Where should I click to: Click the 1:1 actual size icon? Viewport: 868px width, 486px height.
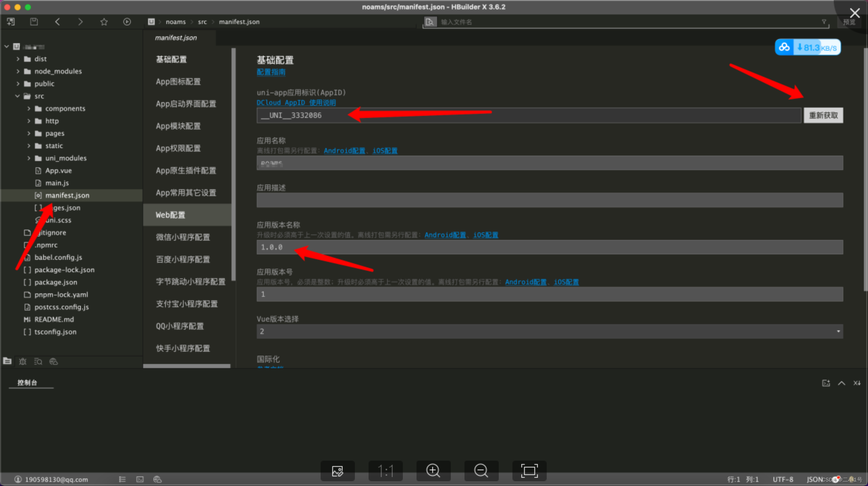click(x=385, y=471)
